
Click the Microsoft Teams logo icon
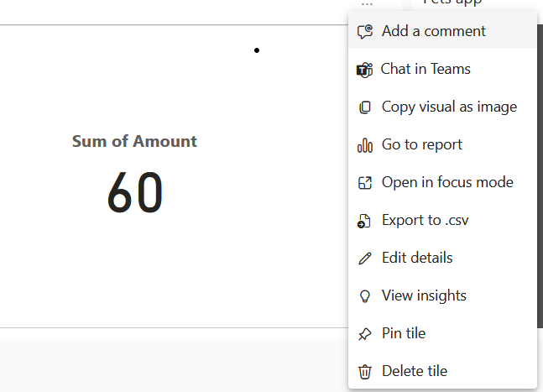tap(364, 70)
